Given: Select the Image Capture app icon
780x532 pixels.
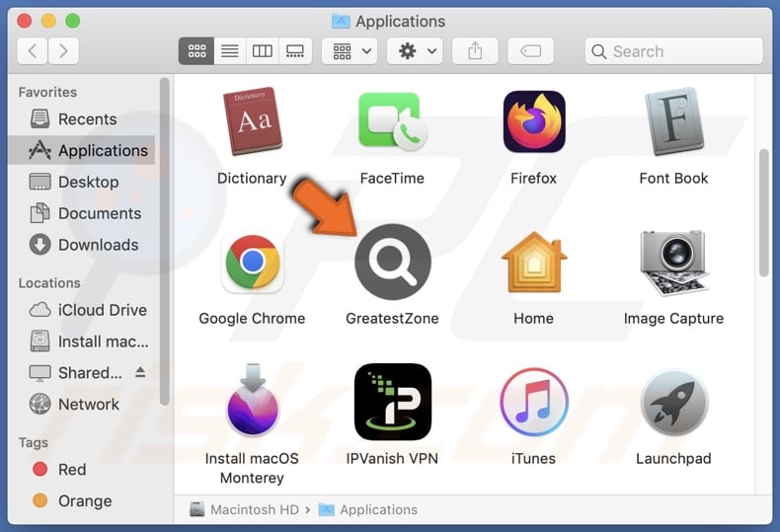Looking at the screenshot, I should tap(674, 262).
